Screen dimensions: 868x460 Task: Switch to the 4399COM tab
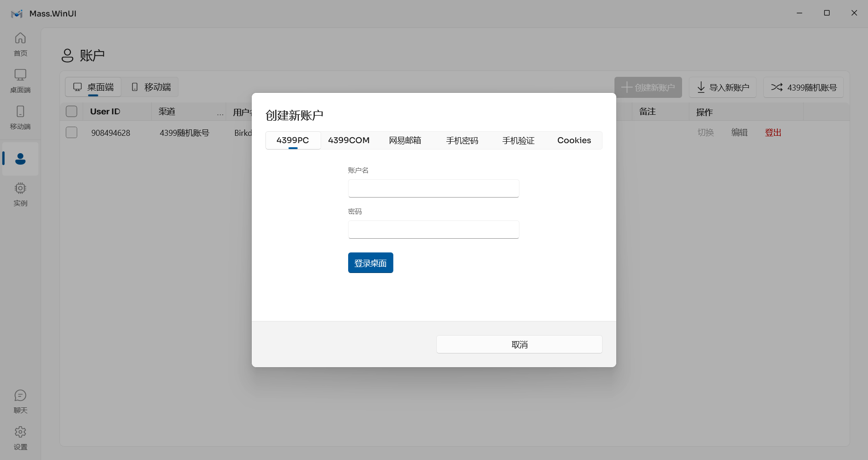349,140
